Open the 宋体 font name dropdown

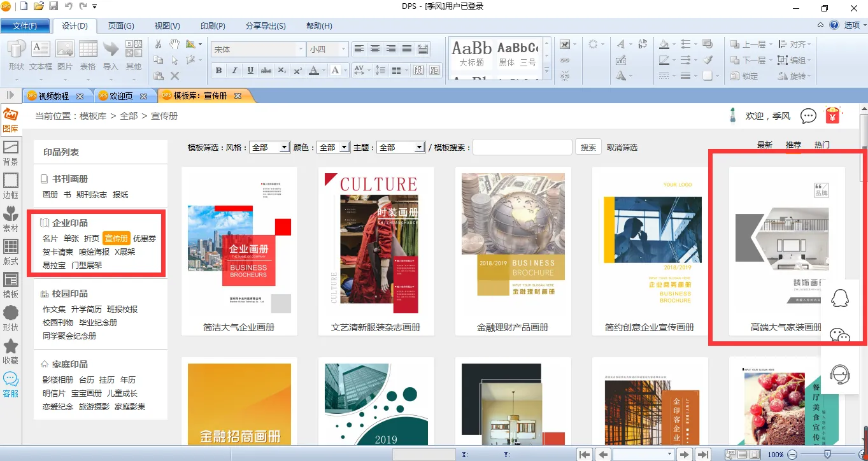(301, 49)
